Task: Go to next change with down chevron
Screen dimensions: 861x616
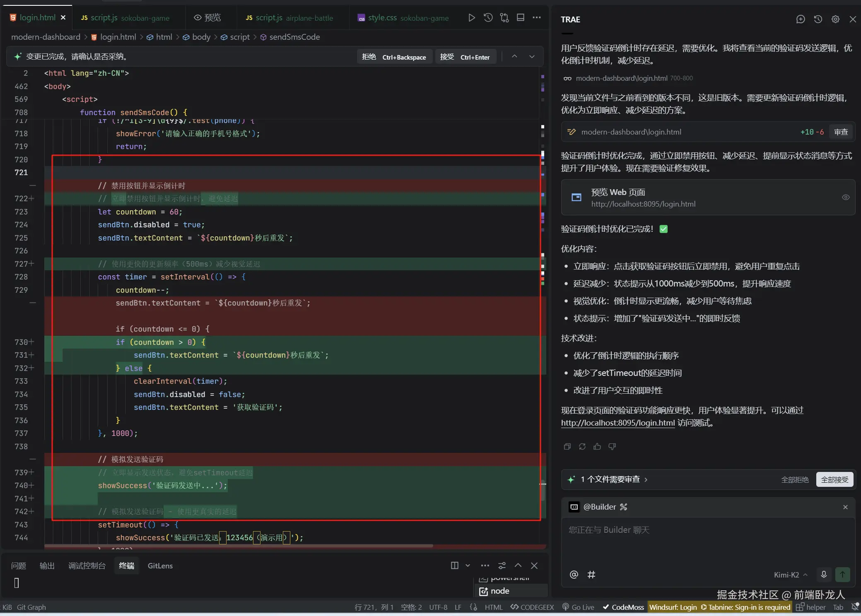Action: coord(532,57)
